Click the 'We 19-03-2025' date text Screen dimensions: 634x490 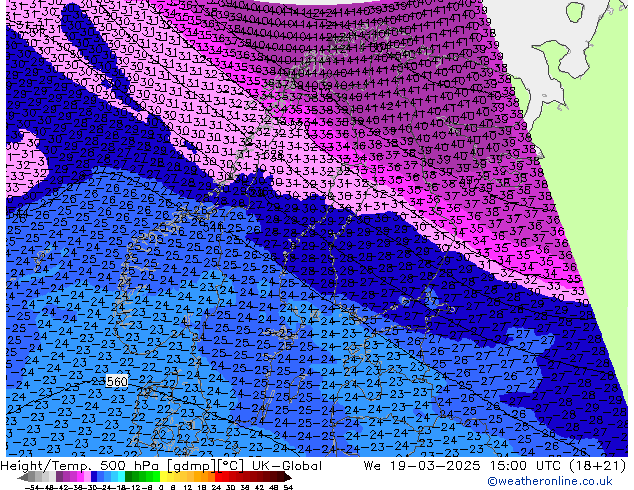click(x=421, y=466)
